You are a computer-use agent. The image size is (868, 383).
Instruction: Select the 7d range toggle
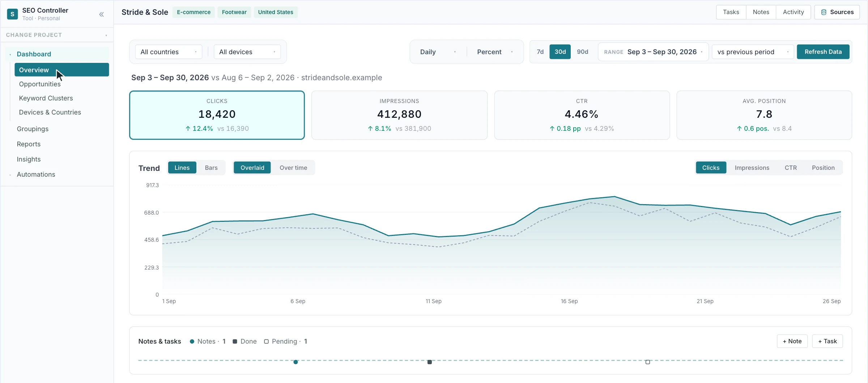tap(540, 52)
